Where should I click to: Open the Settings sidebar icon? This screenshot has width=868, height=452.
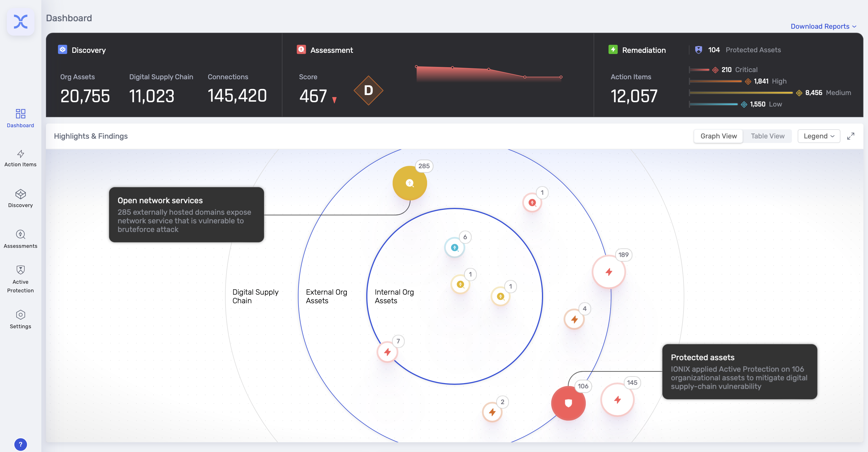pos(21,315)
